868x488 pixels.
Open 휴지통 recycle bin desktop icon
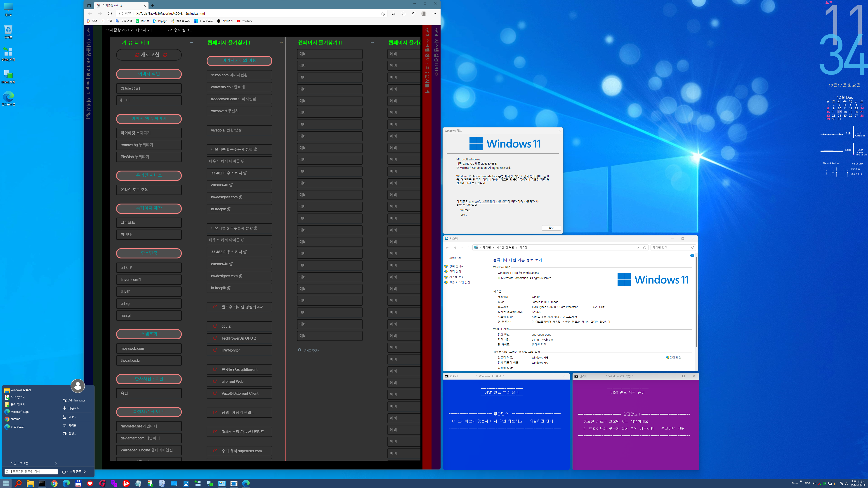coord(8,32)
